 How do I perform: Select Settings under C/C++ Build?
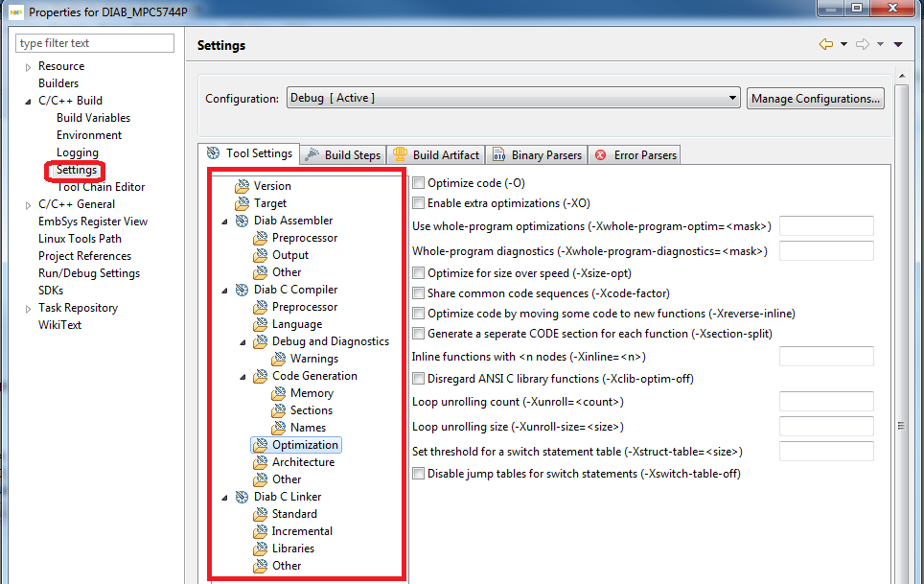[77, 171]
